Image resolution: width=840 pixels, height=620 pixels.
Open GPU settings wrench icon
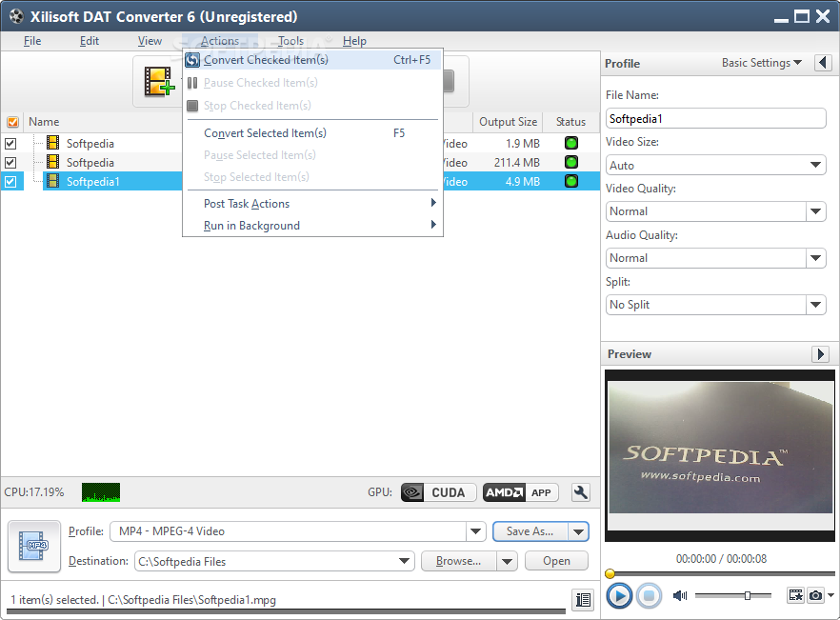coord(581,492)
